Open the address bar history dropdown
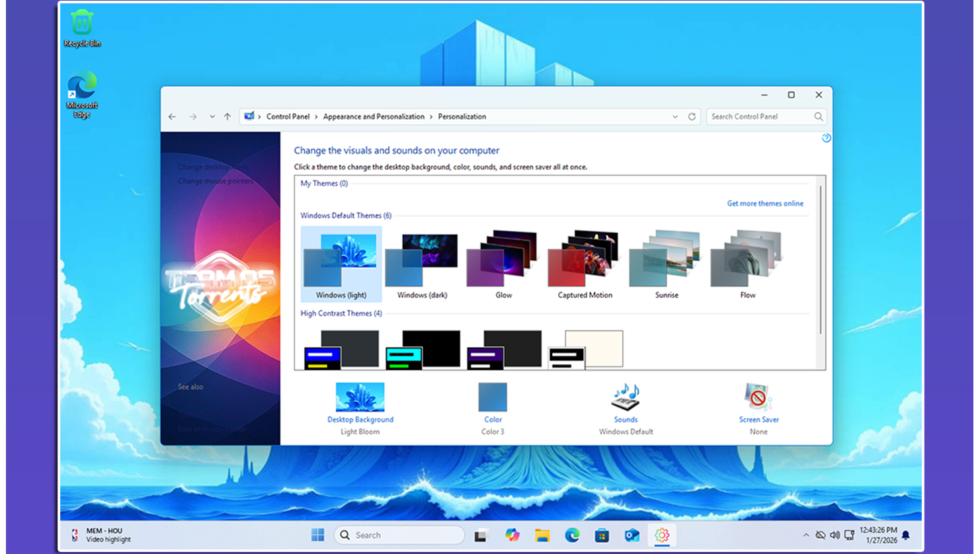This screenshot has height=554, width=980. tap(675, 116)
